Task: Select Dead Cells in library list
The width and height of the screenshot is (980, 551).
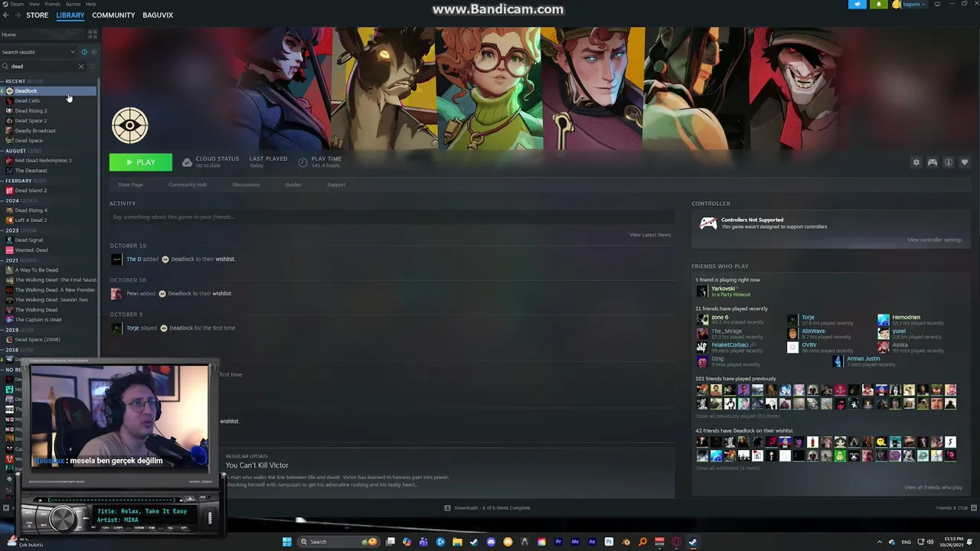Action: (28, 101)
